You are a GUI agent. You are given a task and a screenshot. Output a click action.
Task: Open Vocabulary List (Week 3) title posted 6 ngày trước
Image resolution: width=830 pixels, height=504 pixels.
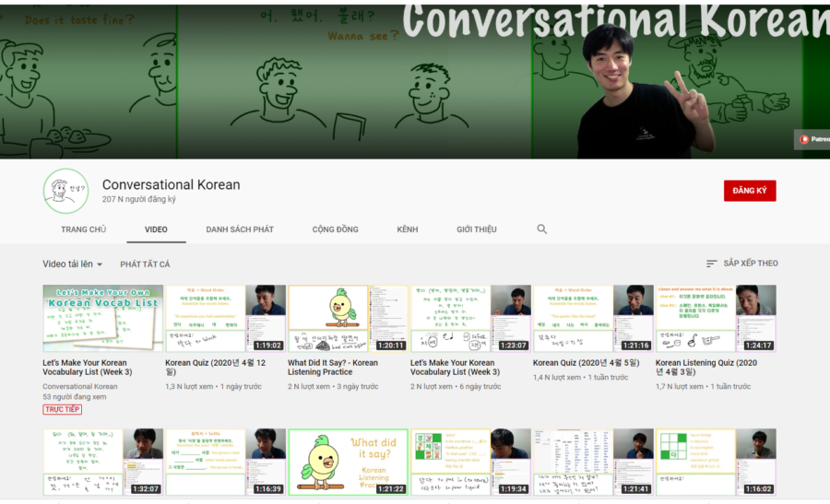[x=456, y=368]
